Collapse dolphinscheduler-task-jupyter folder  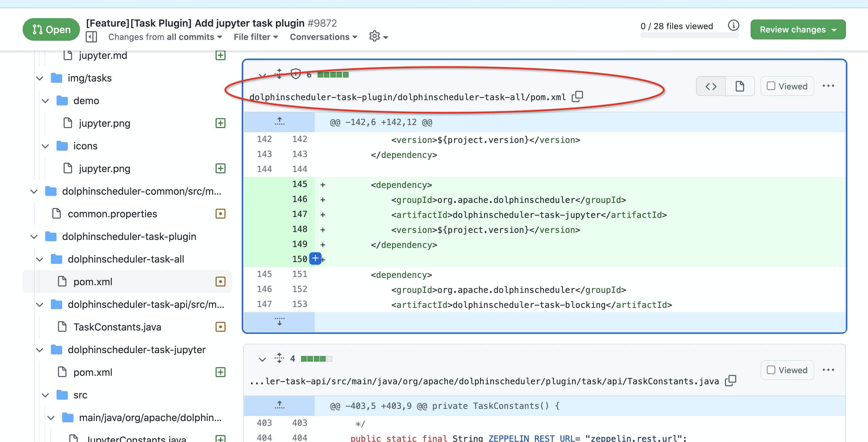[x=40, y=350]
